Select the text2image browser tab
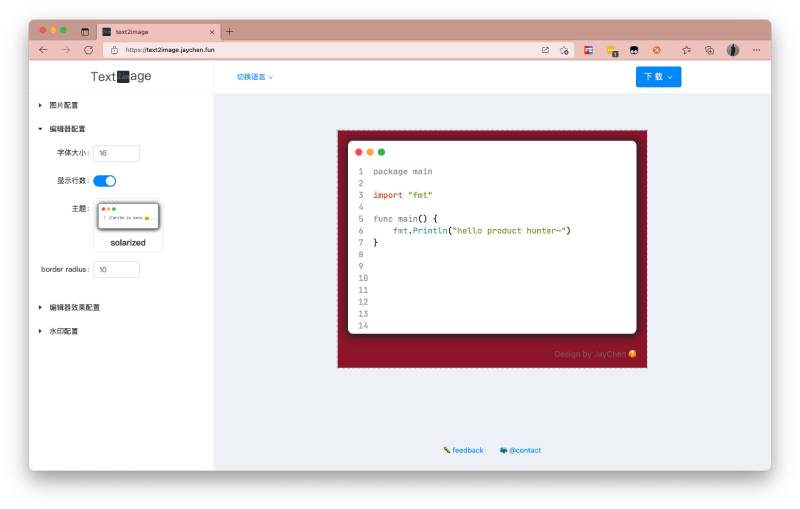The height and width of the screenshot is (509, 800). (158, 32)
